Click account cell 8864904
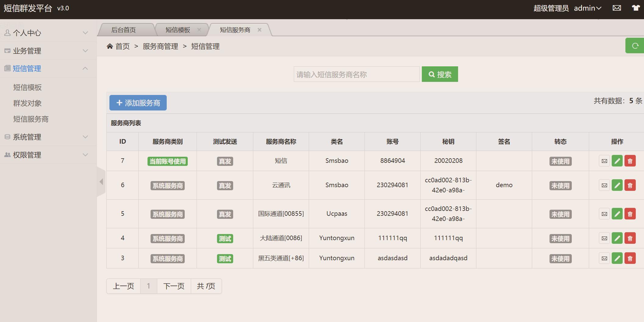The width and height of the screenshot is (644, 322). [393, 161]
